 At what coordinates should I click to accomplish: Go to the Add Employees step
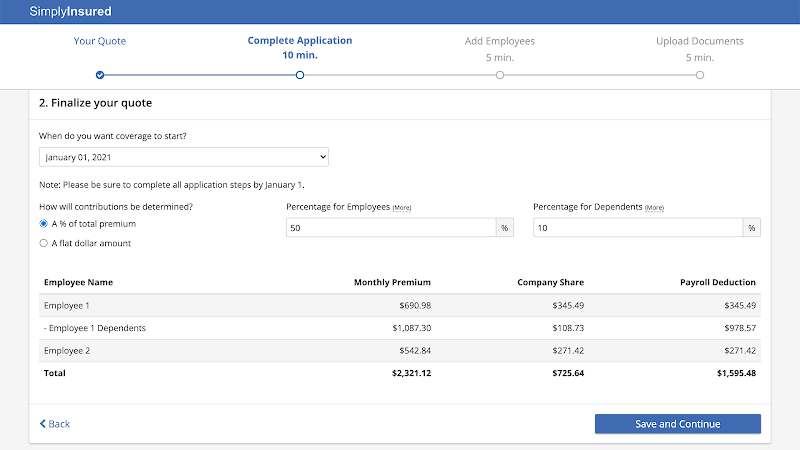tap(500, 41)
